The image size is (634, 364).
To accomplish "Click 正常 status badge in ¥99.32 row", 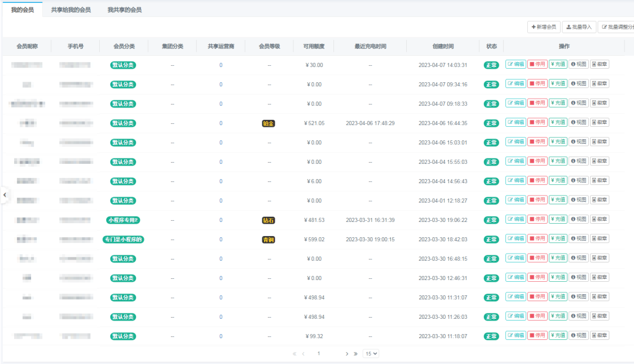I will [491, 336].
